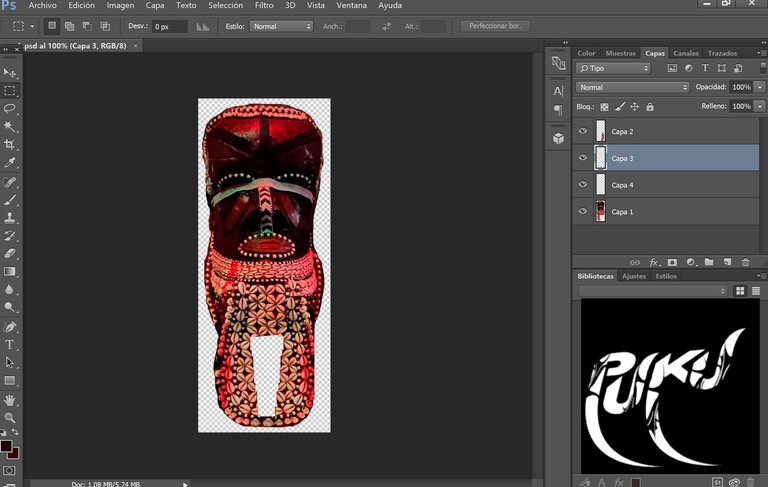Open the Paragraph panel icon
The image size is (768, 487).
click(x=558, y=110)
